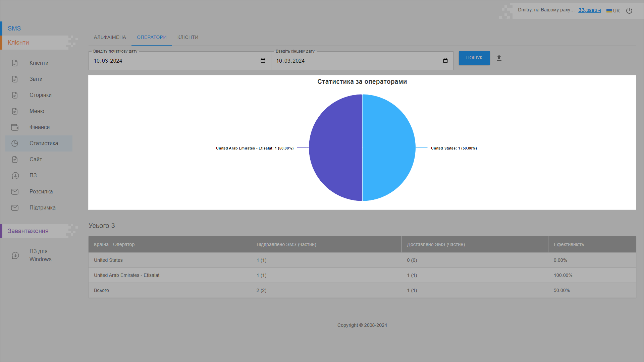Click the Розсилка envelope icon
Screen dimensions: 644x362
15,192
